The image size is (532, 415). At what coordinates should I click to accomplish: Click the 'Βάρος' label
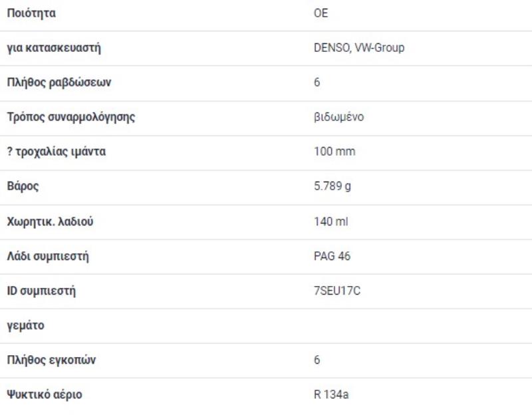23,186
